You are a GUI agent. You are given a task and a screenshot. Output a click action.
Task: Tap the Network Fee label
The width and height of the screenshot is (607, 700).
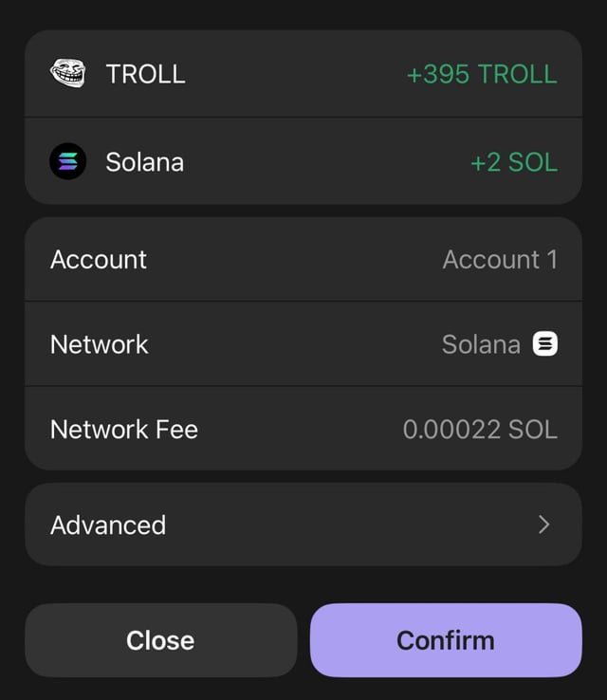click(124, 429)
